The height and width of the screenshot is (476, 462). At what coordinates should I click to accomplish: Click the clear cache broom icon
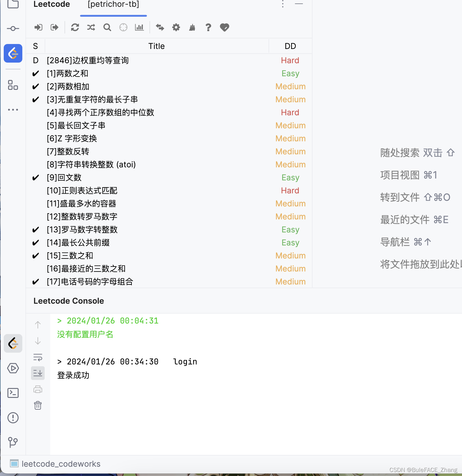192,27
